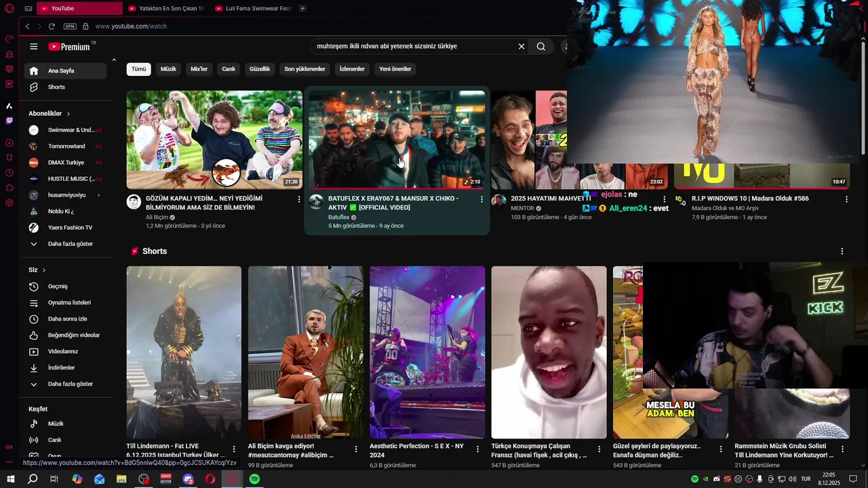This screenshot has width=868, height=488.
Task: Open options for Ali Biçim kavga short
Action: tap(356, 449)
